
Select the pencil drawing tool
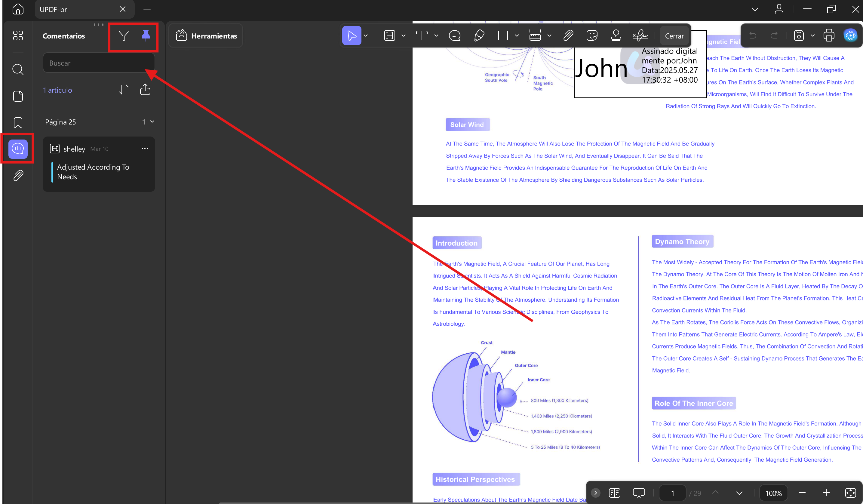pos(479,35)
